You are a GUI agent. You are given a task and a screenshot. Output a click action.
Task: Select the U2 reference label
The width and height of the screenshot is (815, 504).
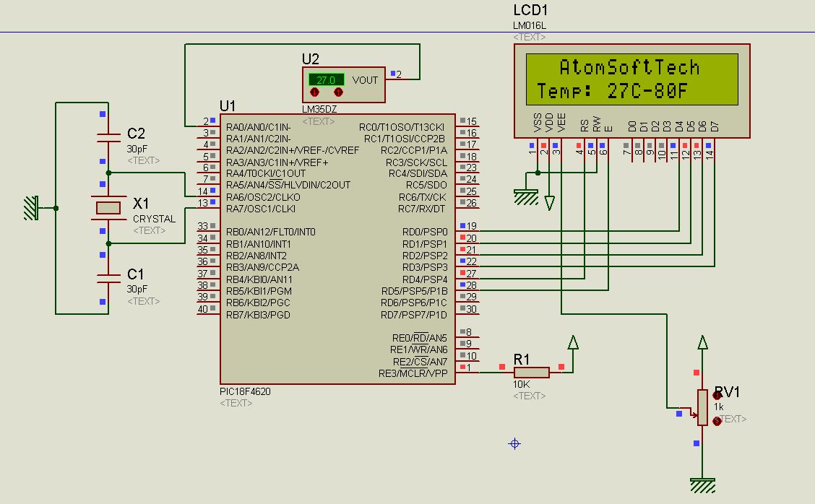point(310,58)
